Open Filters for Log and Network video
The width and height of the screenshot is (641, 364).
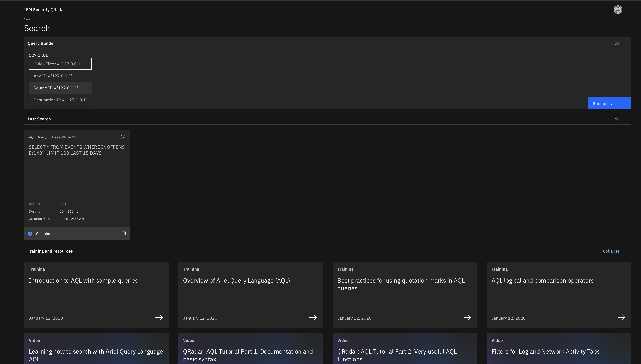[x=559, y=350]
